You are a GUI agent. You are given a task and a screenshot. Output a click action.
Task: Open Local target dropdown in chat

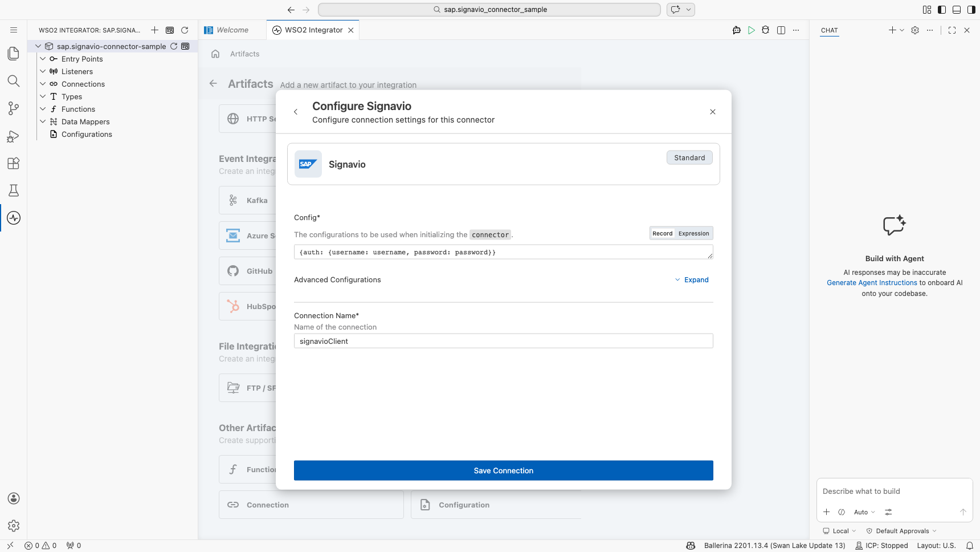pos(839,531)
